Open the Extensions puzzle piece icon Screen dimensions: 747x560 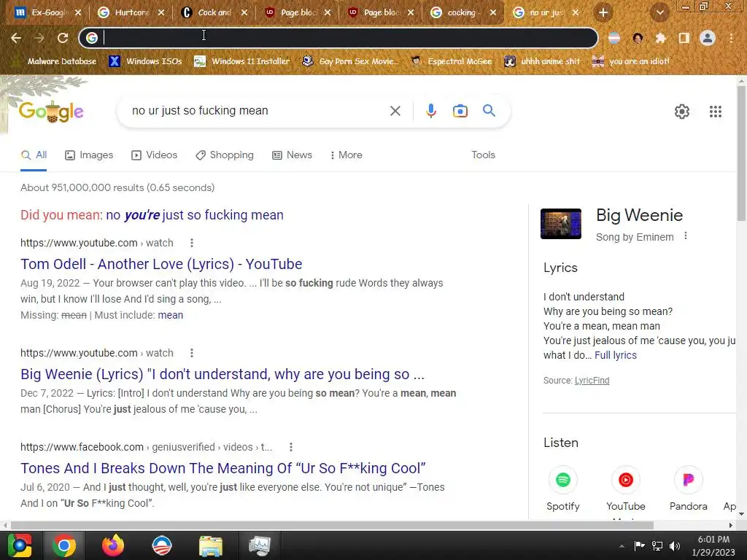[661, 38]
